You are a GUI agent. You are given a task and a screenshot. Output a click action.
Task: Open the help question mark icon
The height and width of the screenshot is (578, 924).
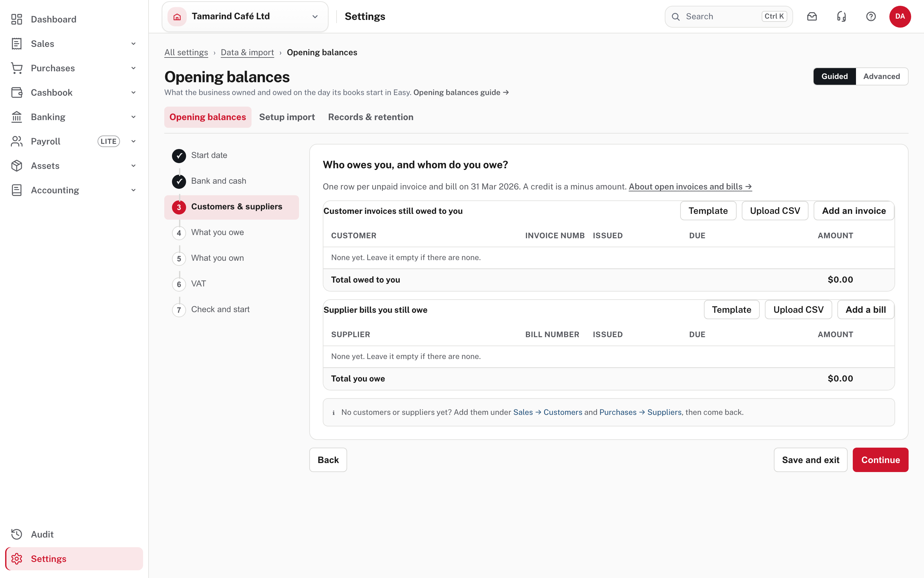coord(870,16)
